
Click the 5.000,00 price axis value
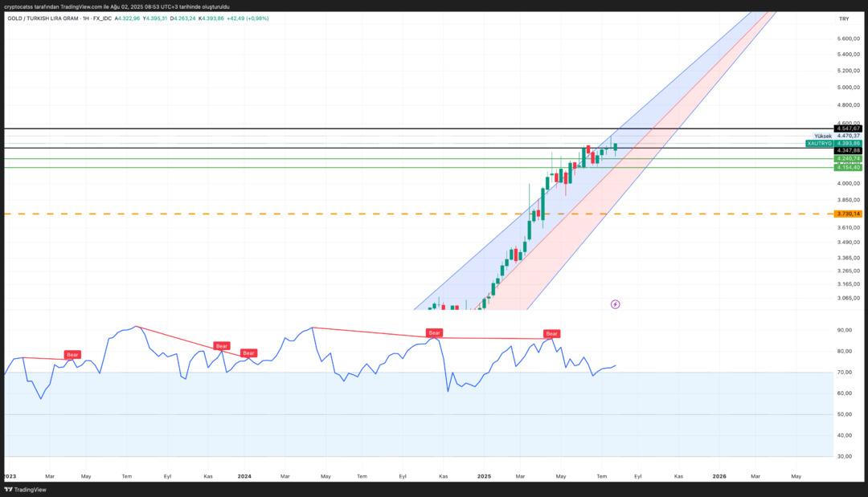coord(849,88)
